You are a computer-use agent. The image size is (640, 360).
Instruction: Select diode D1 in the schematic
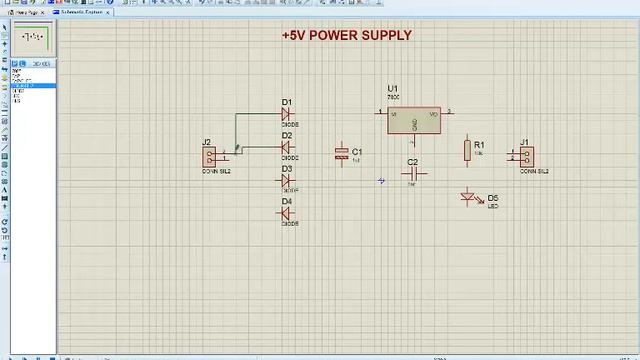pos(287,114)
